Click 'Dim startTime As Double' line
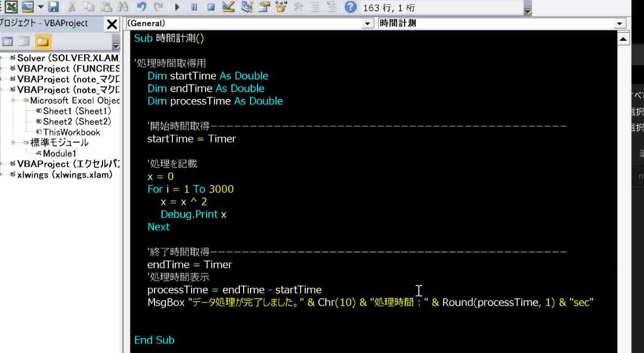The image size is (644, 353). pos(208,76)
